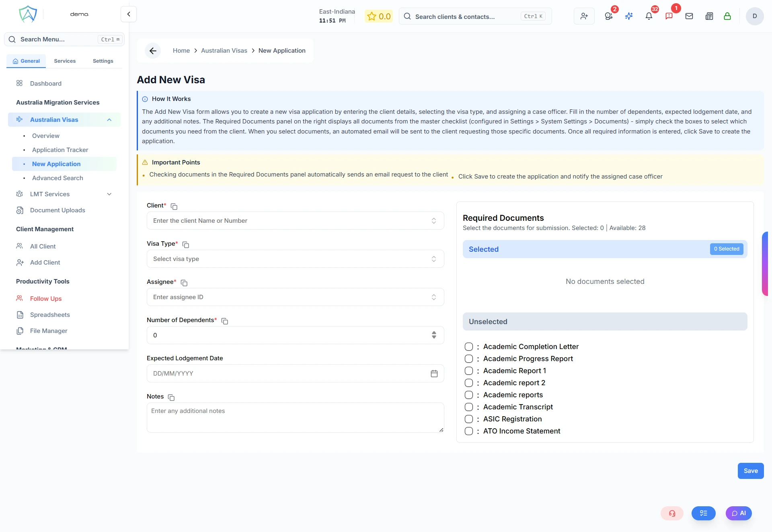Click the green lock icon
The width and height of the screenshot is (772, 532).
point(727,16)
